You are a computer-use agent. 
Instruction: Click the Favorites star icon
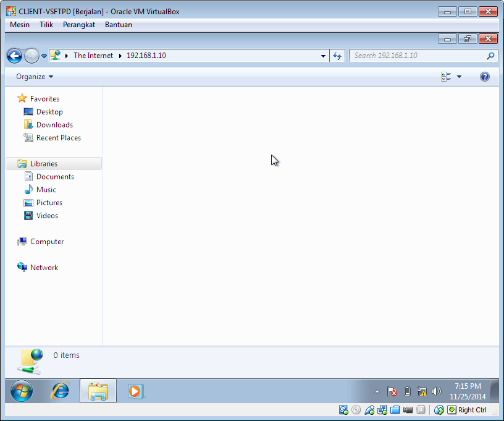22,98
